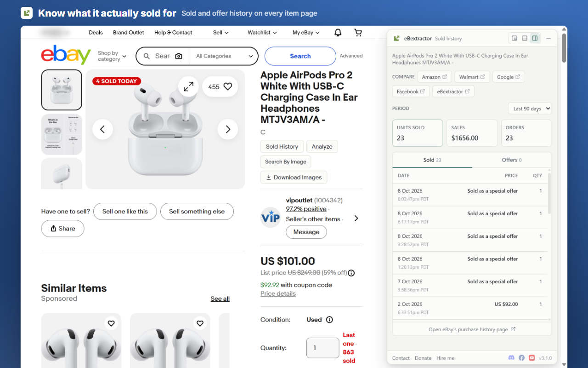
Task: Message the seller
Action: coord(306,232)
